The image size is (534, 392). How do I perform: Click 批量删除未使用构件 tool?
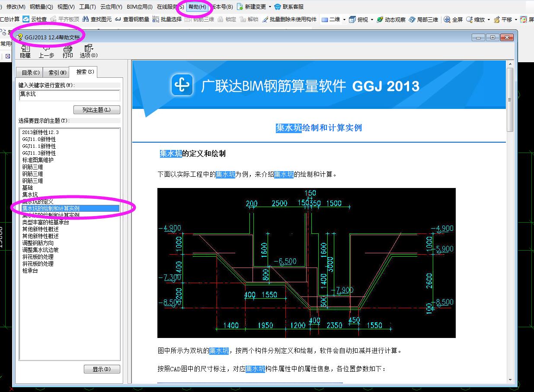289,19
